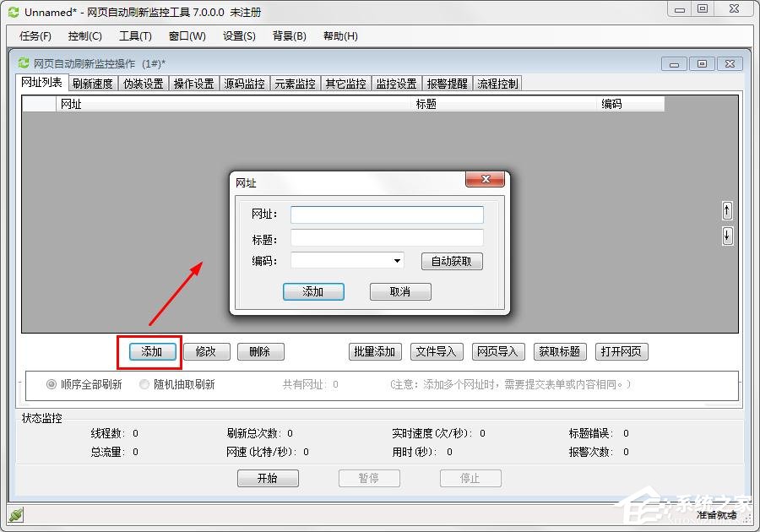This screenshot has height=532, width=760.
Task: Click the down arrow to move URL lower
Action: (x=726, y=236)
